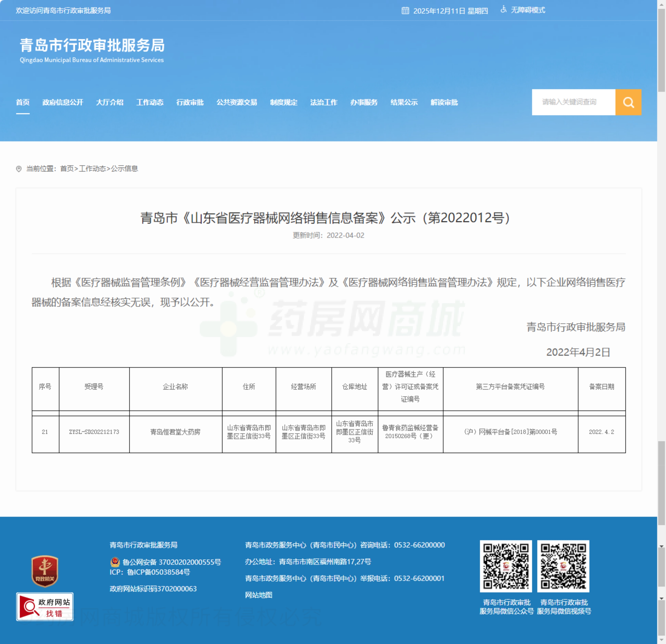Screen dimensions: 666x644
Task: Click the 公示信息 breadcrumb link
Action: [124, 169]
